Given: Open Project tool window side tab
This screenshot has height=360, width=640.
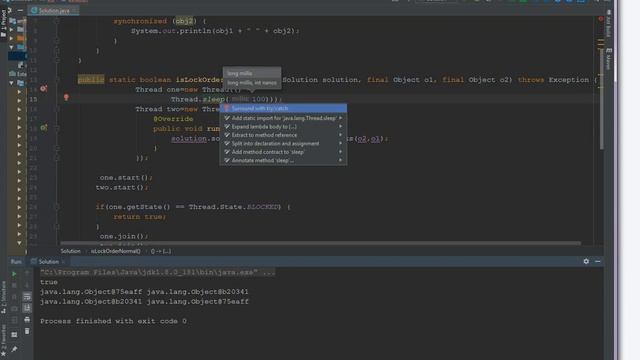Looking at the screenshot, I should [3, 24].
